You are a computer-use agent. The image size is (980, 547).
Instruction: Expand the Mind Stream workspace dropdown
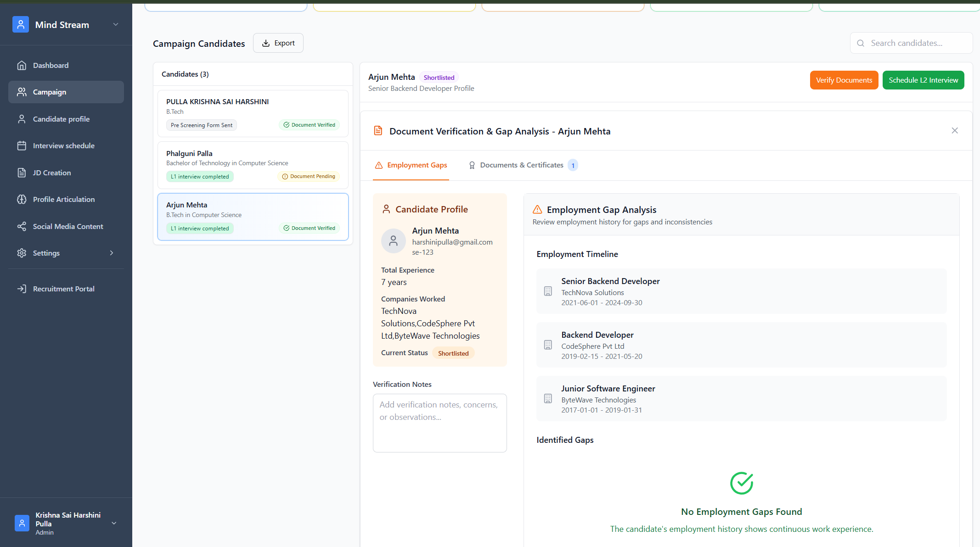click(x=116, y=24)
